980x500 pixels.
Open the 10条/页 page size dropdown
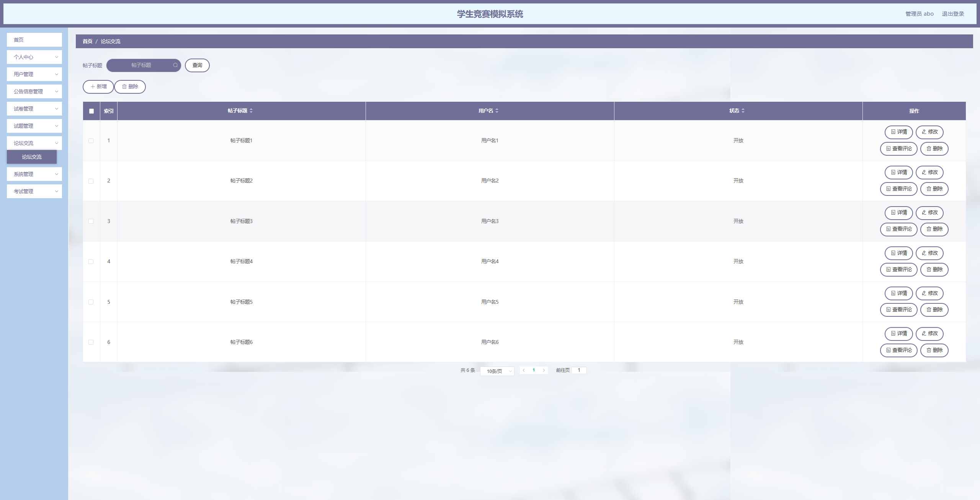point(497,371)
